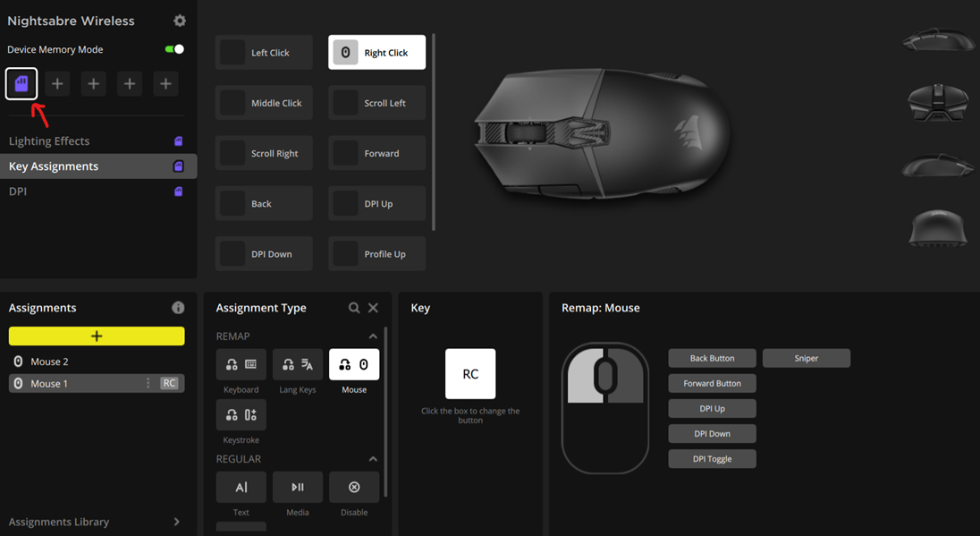The width and height of the screenshot is (980, 536).
Task: Toggle Device Memory Mode switch
Action: click(x=174, y=49)
